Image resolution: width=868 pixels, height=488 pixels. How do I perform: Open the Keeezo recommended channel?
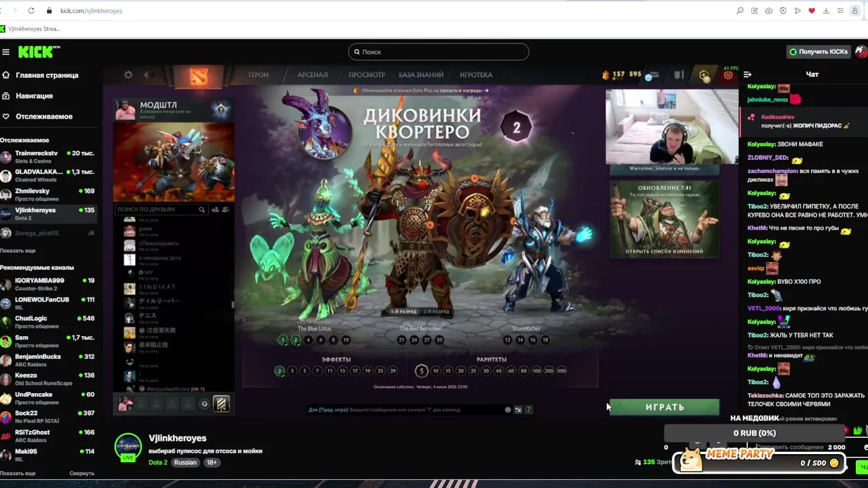tap(47, 379)
